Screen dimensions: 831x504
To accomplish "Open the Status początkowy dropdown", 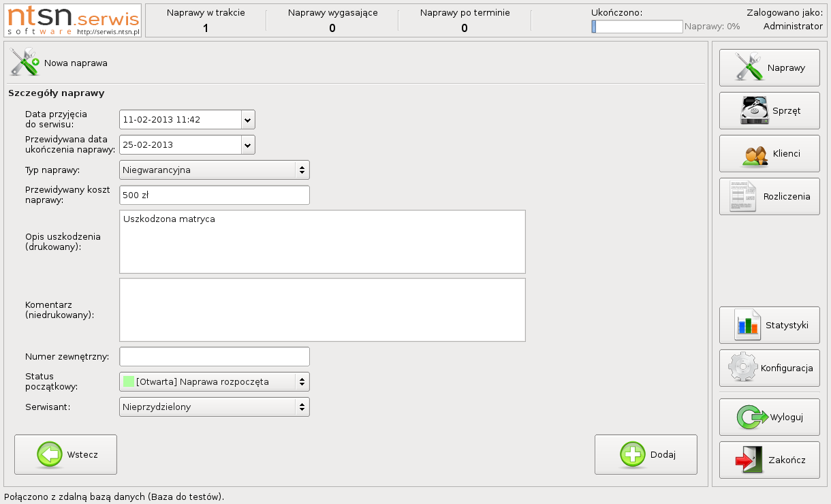I will click(301, 382).
